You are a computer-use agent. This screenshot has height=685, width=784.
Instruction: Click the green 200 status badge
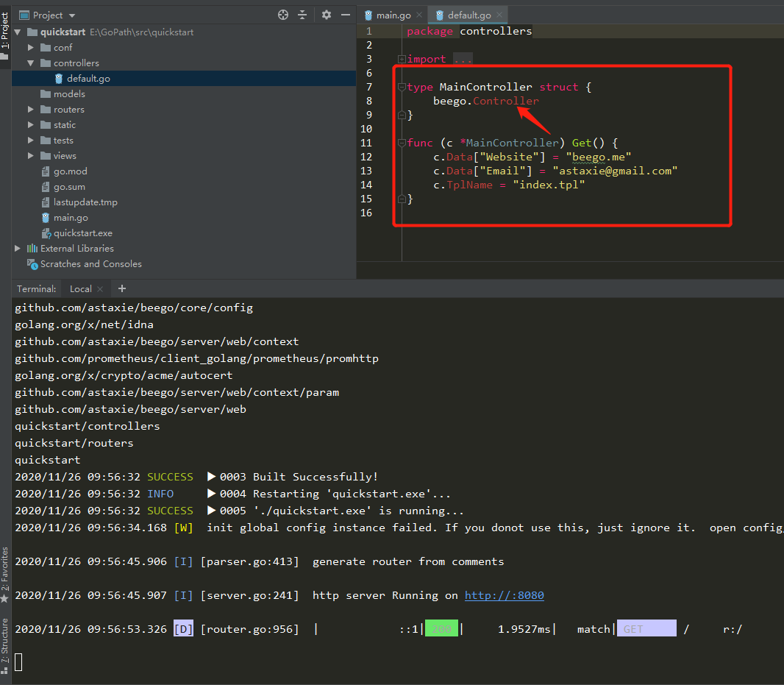pos(441,629)
